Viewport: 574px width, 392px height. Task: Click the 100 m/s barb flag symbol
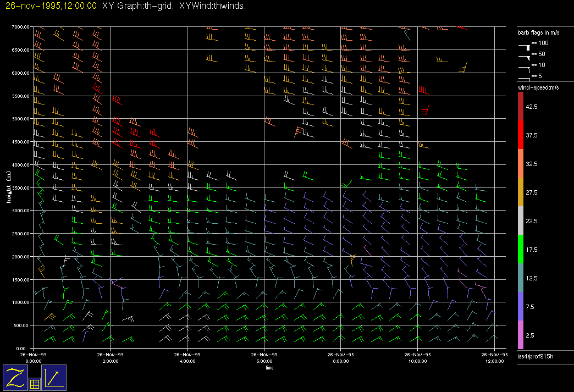coord(525,48)
